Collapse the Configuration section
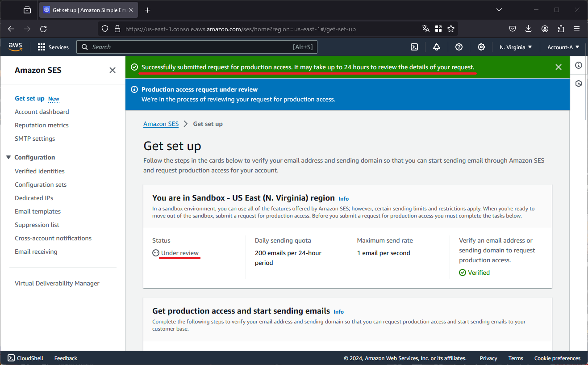This screenshot has height=365, width=588. pyautogui.click(x=8, y=157)
